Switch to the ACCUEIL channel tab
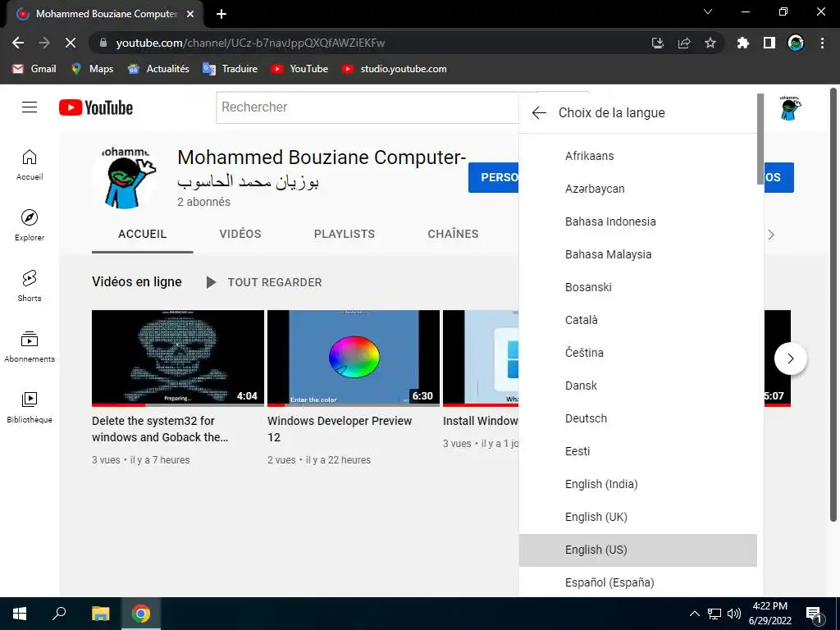The height and width of the screenshot is (630, 840). 143,234
